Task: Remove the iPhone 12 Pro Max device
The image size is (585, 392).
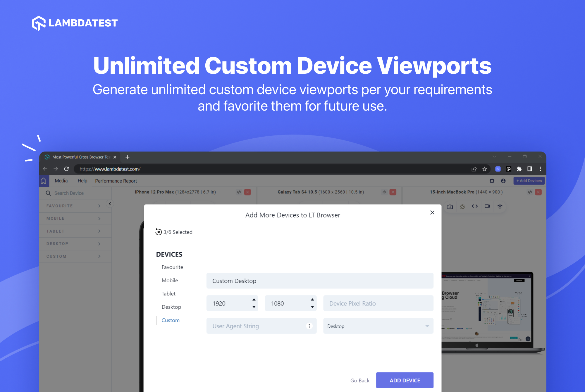Action: [x=247, y=192]
